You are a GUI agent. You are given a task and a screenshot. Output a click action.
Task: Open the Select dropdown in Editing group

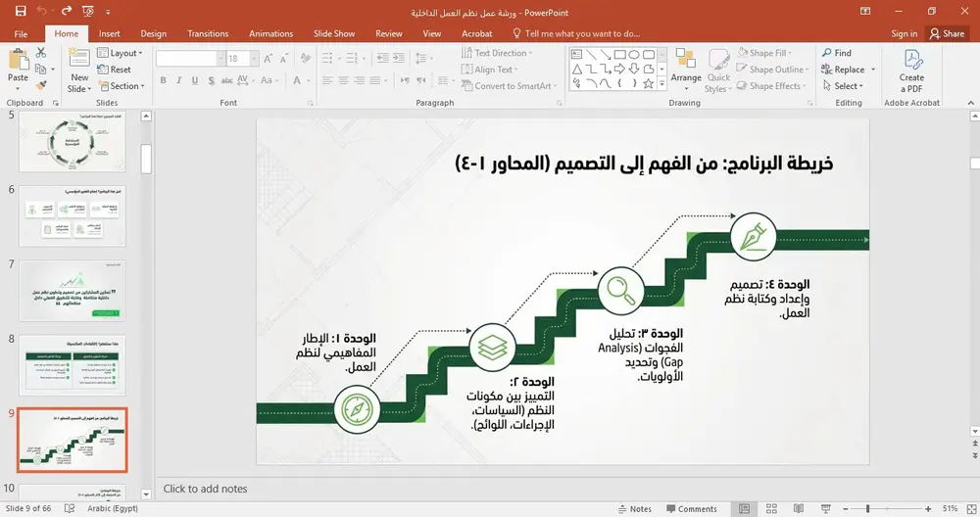click(x=843, y=85)
